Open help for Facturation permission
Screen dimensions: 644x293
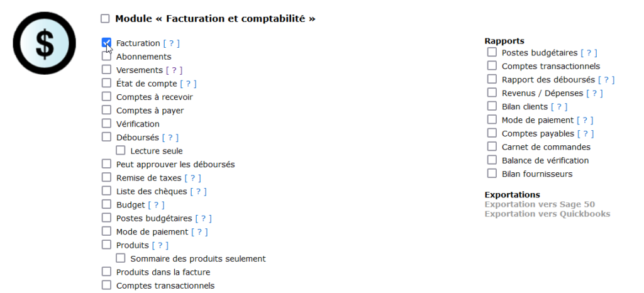coord(171,43)
